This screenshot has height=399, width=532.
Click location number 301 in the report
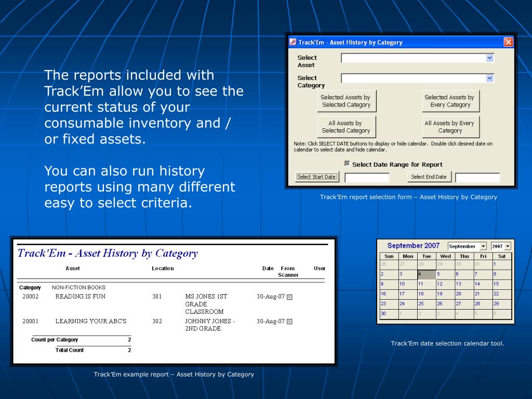point(157,297)
